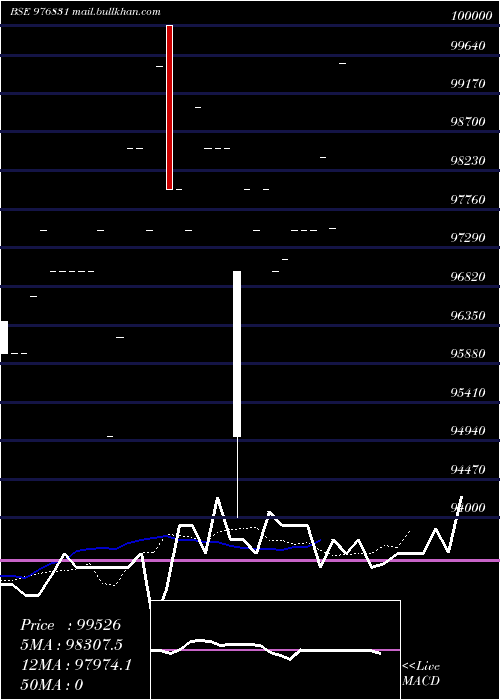Click the 97290 price axis label
This screenshot has width=500, height=700.
pyautogui.click(x=468, y=238)
